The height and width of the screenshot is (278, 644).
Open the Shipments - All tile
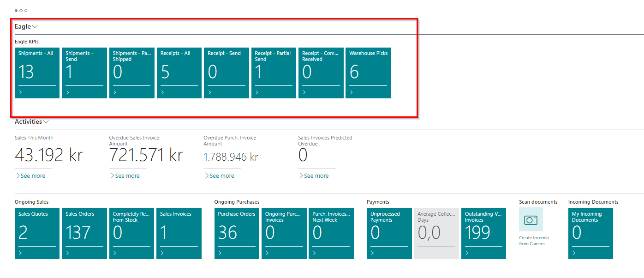pos(37,73)
